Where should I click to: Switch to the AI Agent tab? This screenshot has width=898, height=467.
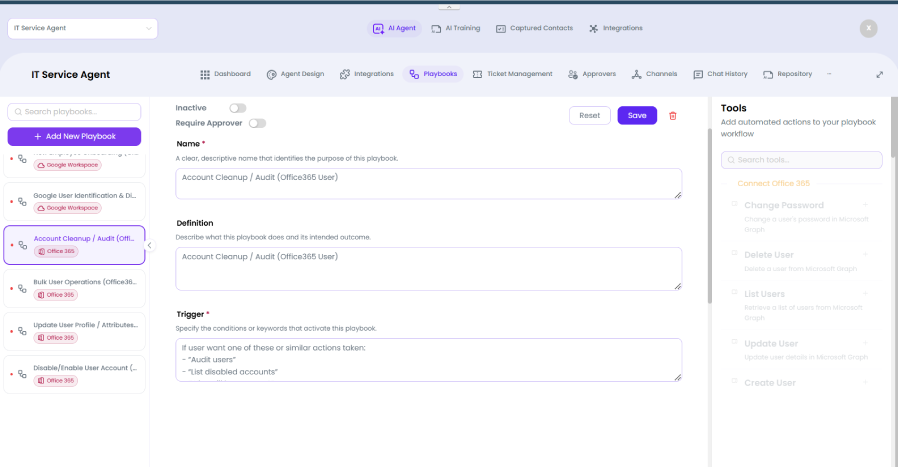click(394, 28)
